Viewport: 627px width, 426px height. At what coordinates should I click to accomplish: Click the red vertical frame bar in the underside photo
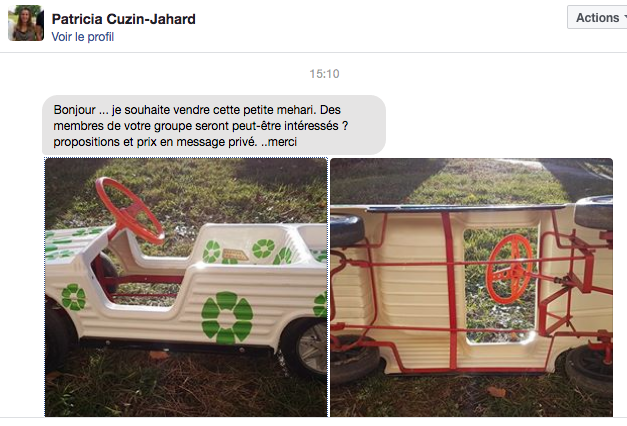pos(451,290)
